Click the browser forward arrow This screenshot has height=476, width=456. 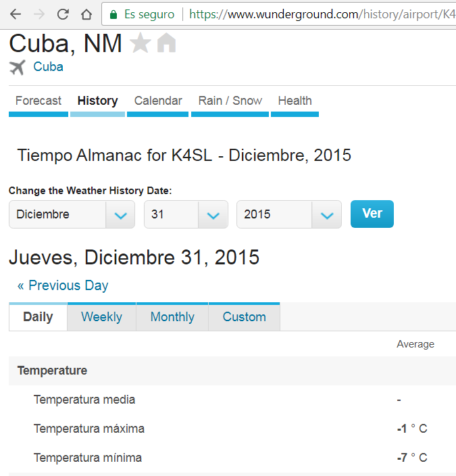tap(39, 14)
